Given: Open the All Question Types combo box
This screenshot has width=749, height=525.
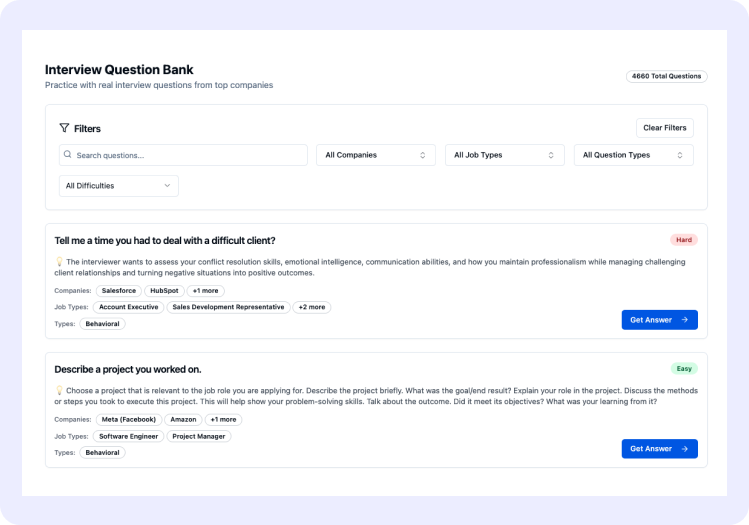Looking at the screenshot, I should (x=633, y=155).
